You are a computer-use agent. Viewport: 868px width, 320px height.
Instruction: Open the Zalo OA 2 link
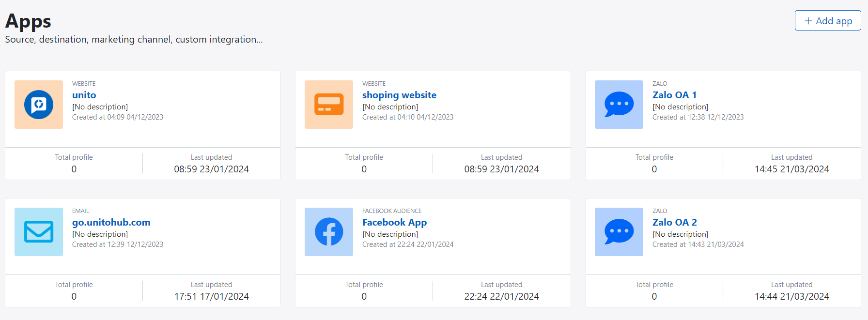[x=674, y=222]
